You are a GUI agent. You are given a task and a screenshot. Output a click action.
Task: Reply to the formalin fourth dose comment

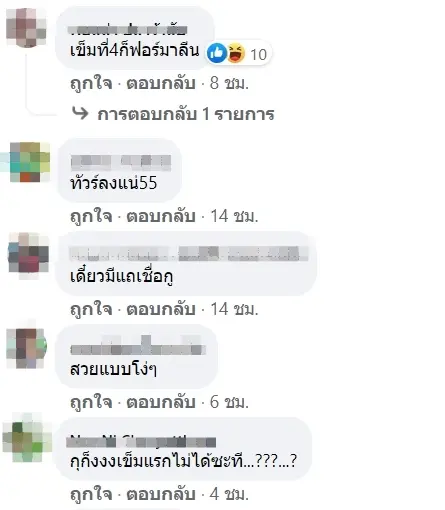click(x=161, y=83)
